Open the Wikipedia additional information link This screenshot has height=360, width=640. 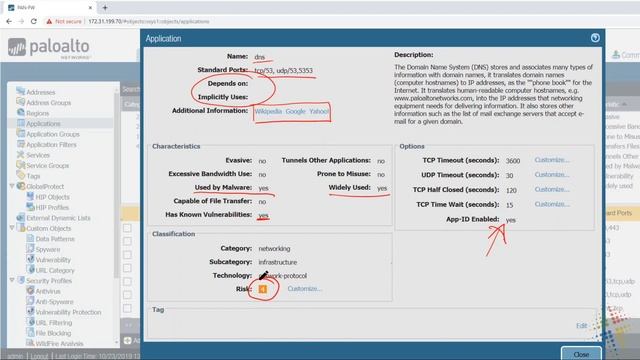(x=268, y=111)
